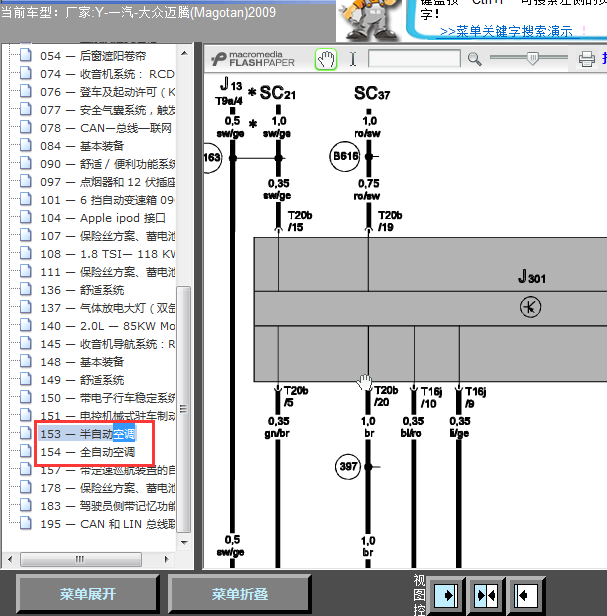Image resolution: width=607 pixels, height=616 pixels.
Task: Click the SC37 fuse label in diagram
Action: 372,93
